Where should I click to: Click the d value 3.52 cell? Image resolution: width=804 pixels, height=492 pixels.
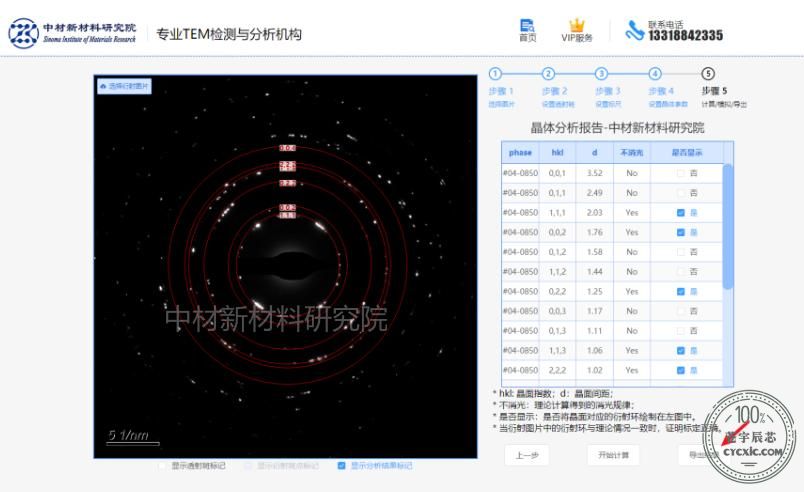594,173
